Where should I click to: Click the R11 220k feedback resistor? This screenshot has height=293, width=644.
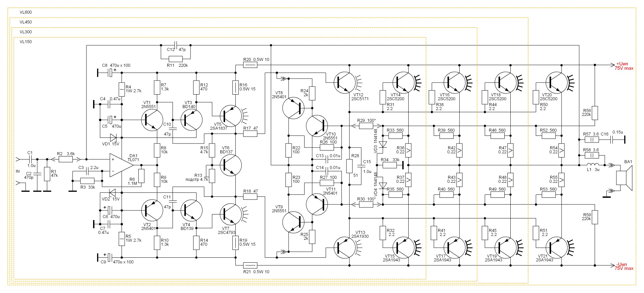(x=176, y=59)
